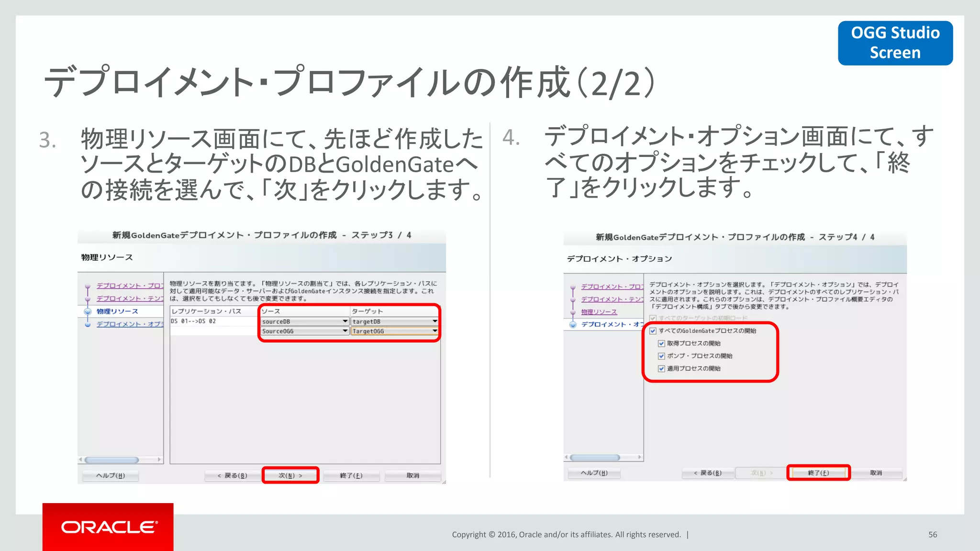Click the レプリケーション・パス column header

tap(214, 311)
